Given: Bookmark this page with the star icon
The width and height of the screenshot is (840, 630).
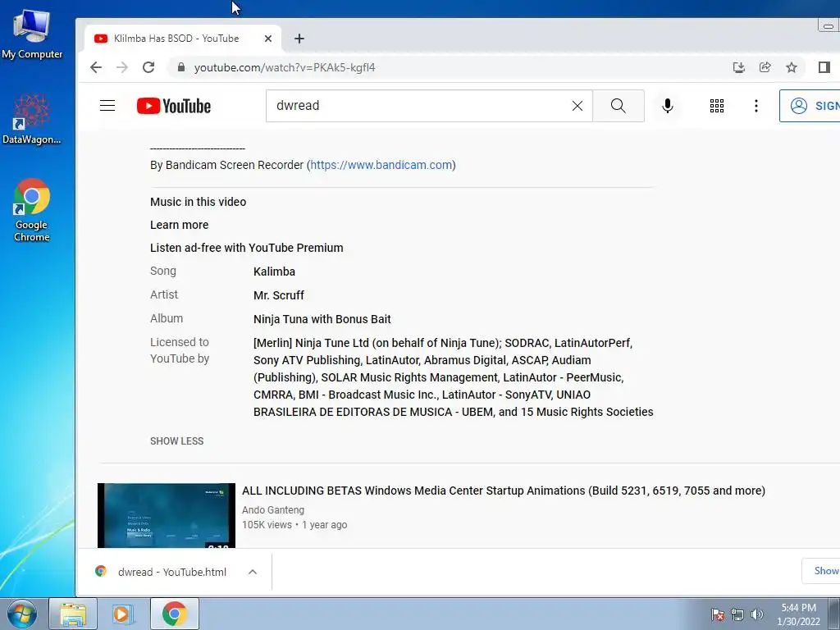Looking at the screenshot, I should (792, 67).
